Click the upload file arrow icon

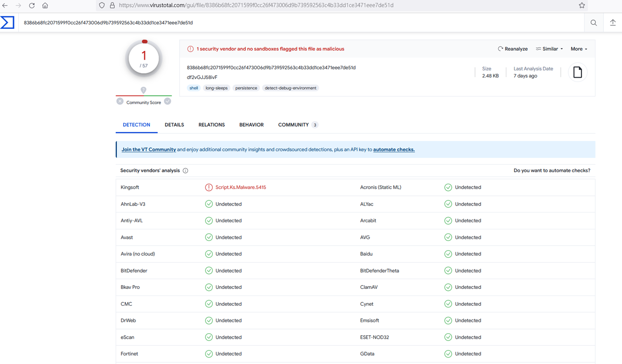pyautogui.click(x=613, y=23)
